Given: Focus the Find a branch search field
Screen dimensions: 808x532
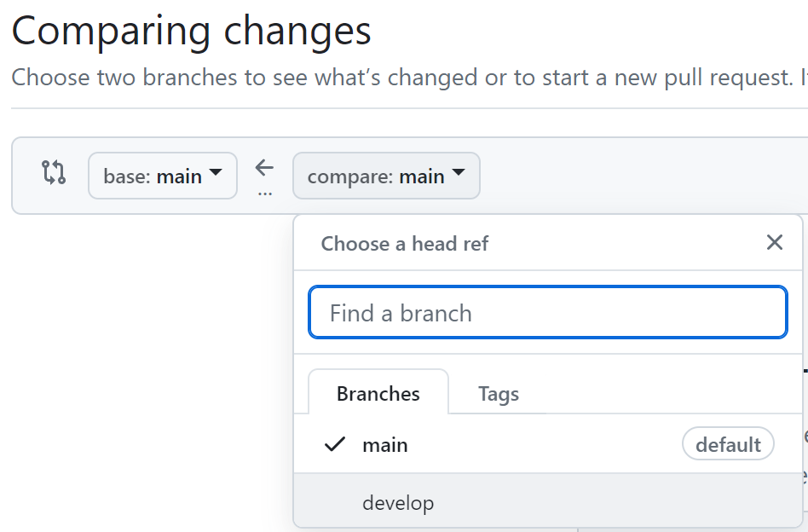Looking at the screenshot, I should pyautogui.click(x=548, y=312).
